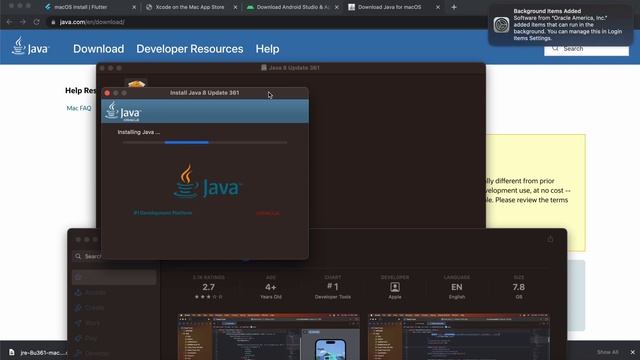Click the share icon in the App Store window

tap(550, 239)
